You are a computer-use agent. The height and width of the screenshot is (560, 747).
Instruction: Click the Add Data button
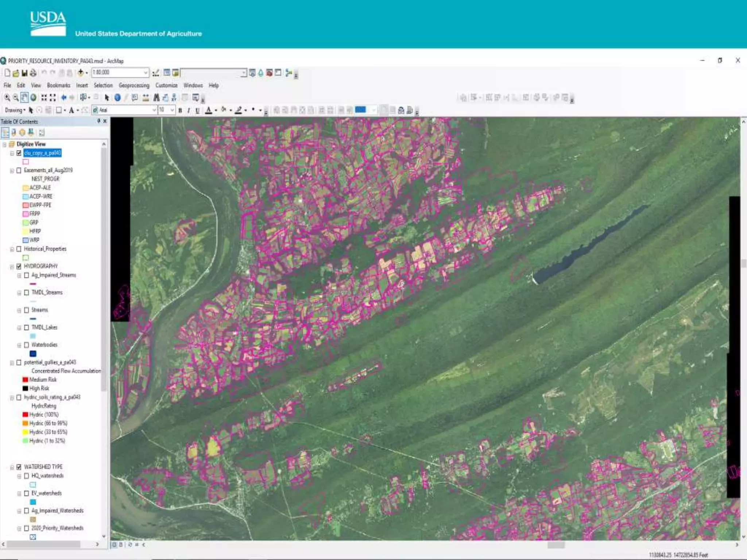tap(81, 73)
